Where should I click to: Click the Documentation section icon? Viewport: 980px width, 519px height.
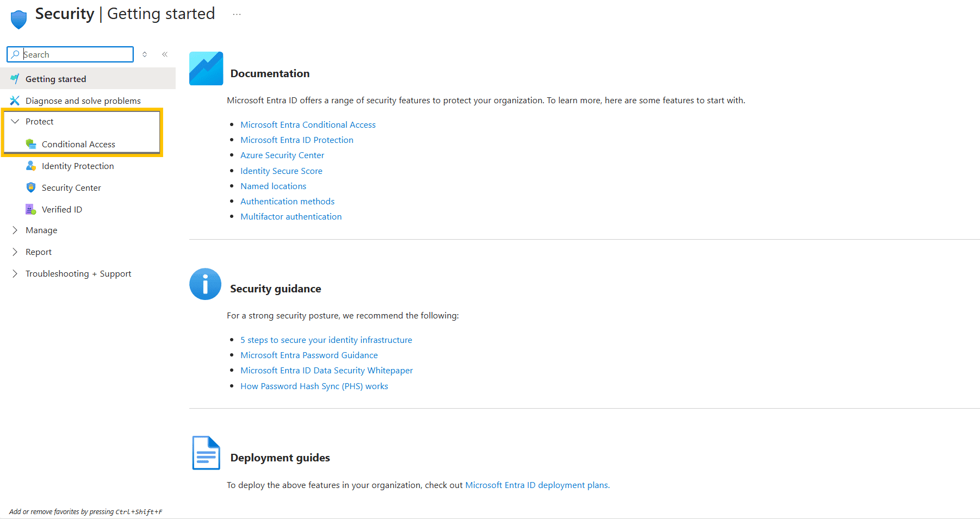[x=206, y=68]
